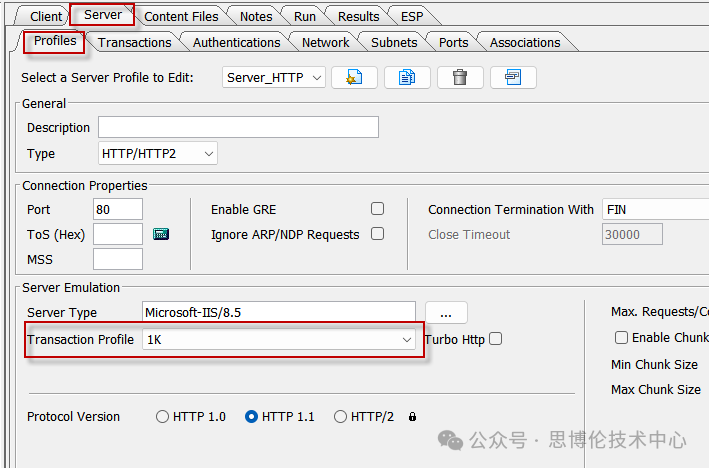Open the Results tab
Image resolution: width=709 pixels, height=468 pixels.
pos(359,17)
